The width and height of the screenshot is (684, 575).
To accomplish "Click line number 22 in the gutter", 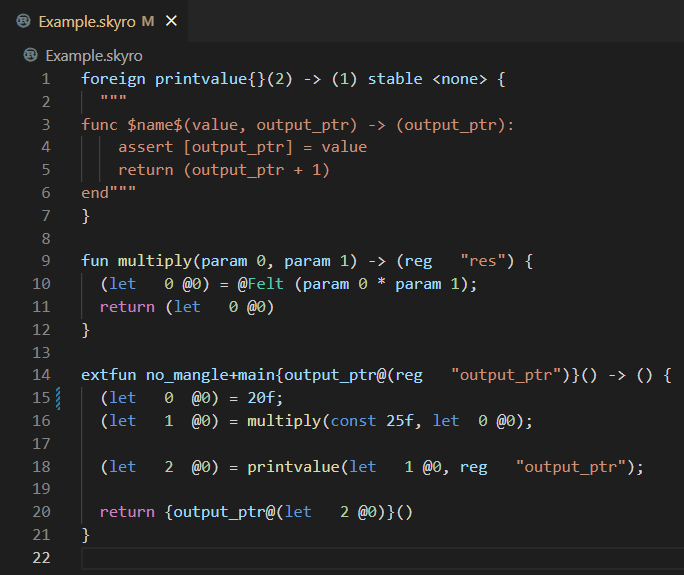I will point(41,558).
